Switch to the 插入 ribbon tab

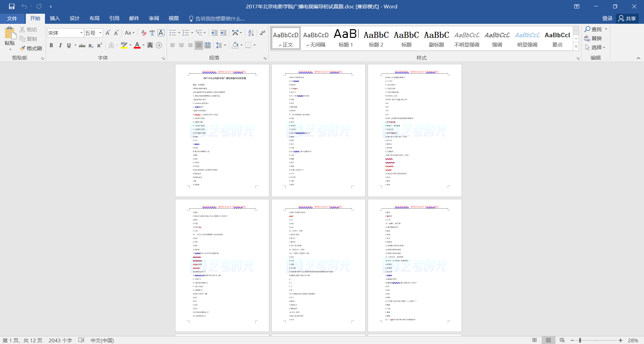click(55, 18)
